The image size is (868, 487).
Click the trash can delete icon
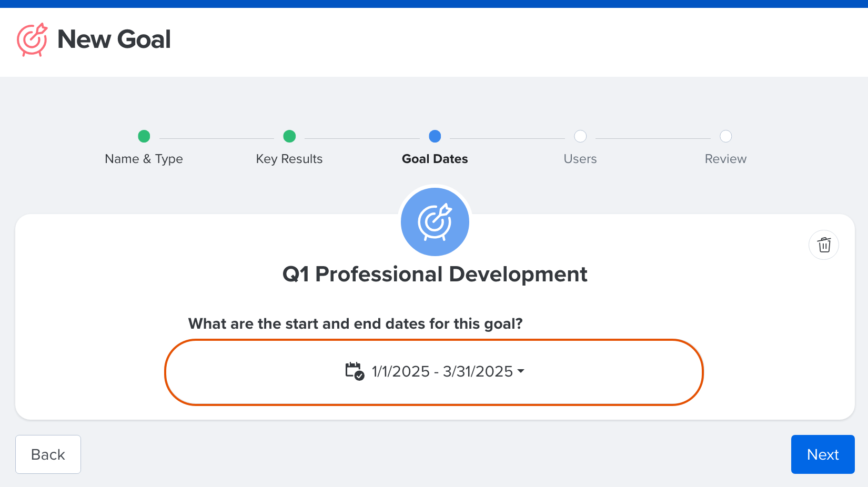[x=824, y=245]
